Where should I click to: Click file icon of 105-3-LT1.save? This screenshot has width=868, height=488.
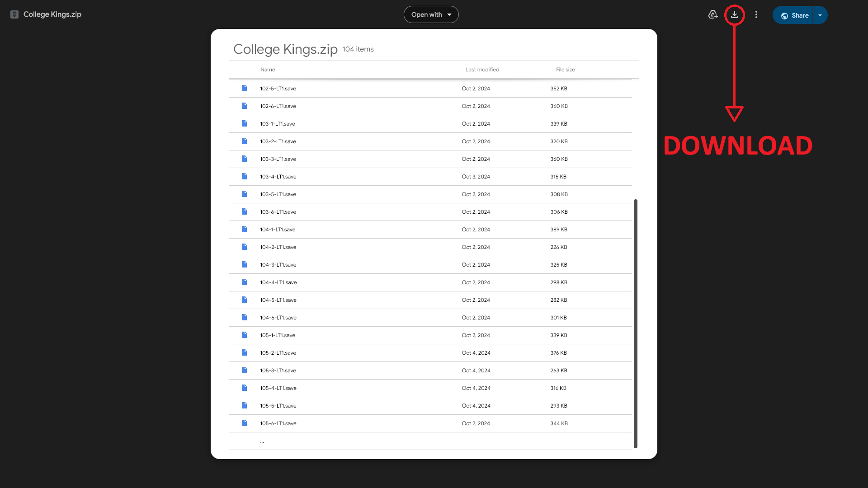tap(244, 370)
